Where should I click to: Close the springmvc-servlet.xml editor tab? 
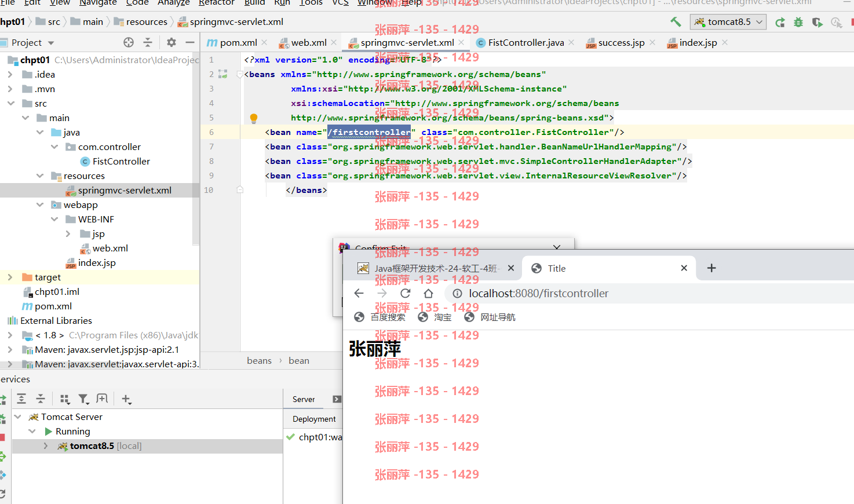click(461, 42)
